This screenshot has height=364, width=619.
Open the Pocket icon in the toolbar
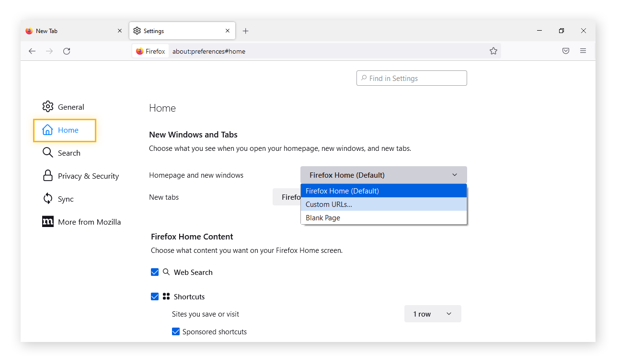(x=566, y=51)
